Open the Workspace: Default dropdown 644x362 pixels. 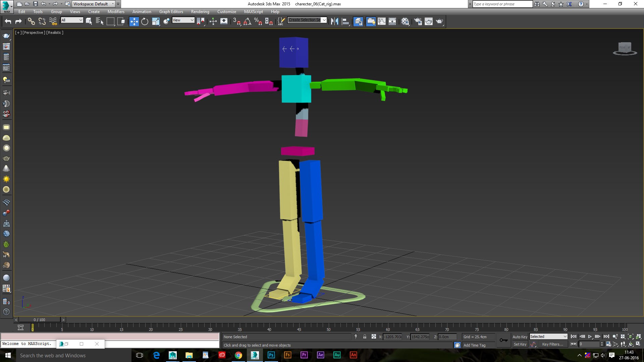[94, 4]
